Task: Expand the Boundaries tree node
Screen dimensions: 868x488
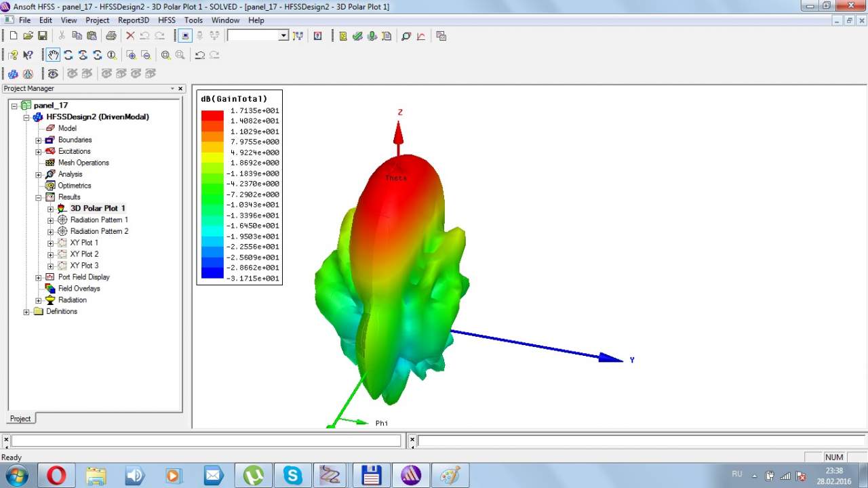Action: point(39,140)
